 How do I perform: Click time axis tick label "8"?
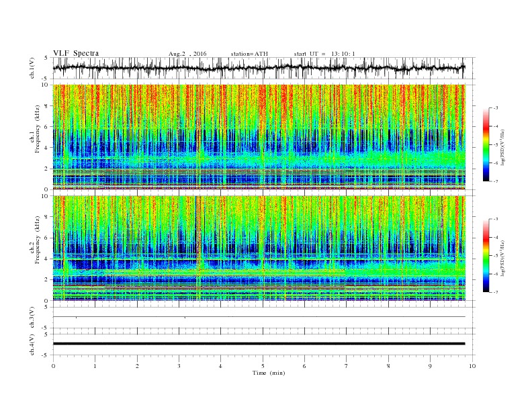388,366
